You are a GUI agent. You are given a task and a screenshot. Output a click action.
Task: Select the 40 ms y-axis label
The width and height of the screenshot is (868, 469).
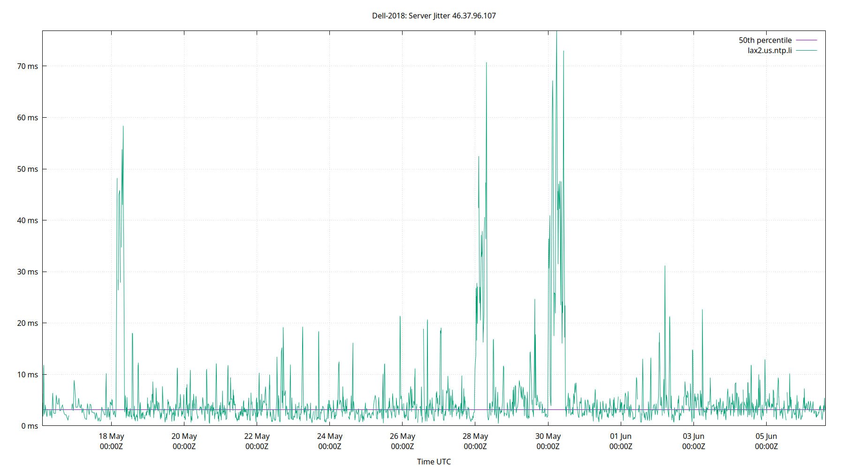click(28, 220)
